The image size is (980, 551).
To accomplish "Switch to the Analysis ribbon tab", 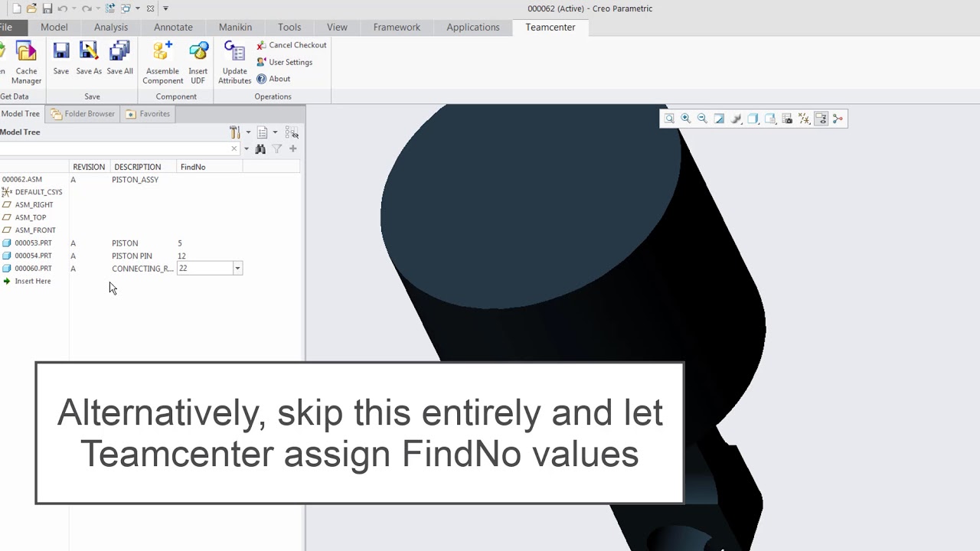I will (111, 27).
